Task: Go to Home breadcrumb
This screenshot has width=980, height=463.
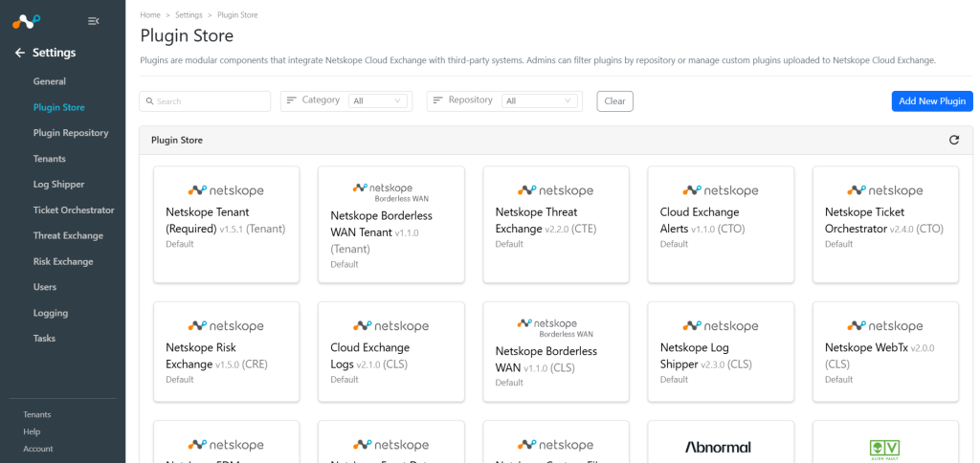Action: [150, 15]
